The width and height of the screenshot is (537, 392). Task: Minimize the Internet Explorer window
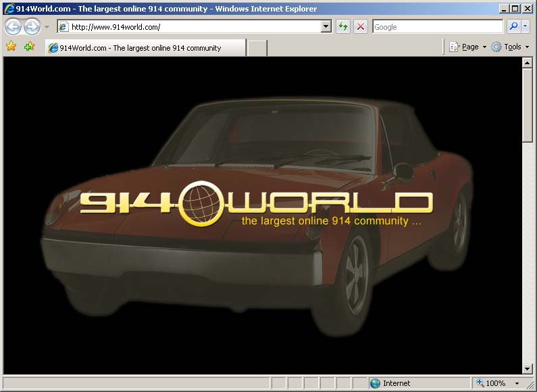503,9
